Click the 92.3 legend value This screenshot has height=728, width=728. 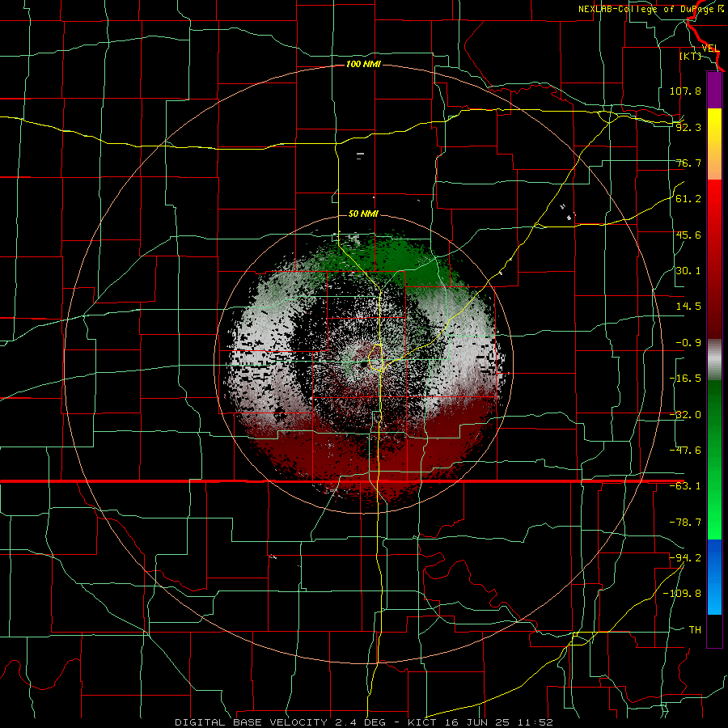point(688,127)
